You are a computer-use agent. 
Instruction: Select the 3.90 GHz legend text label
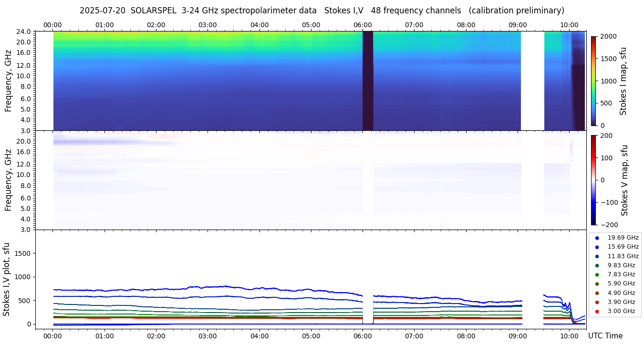click(621, 302)
